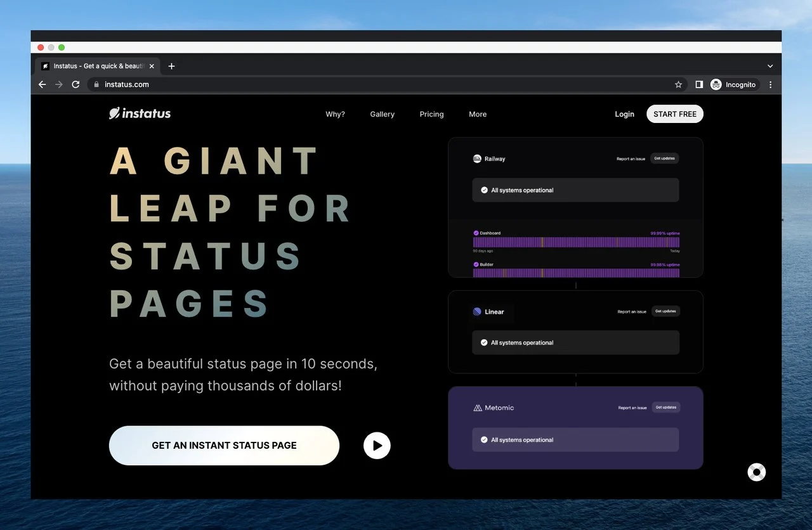
Task: Go back with browser back arrow
Action: tap(43, 84)
